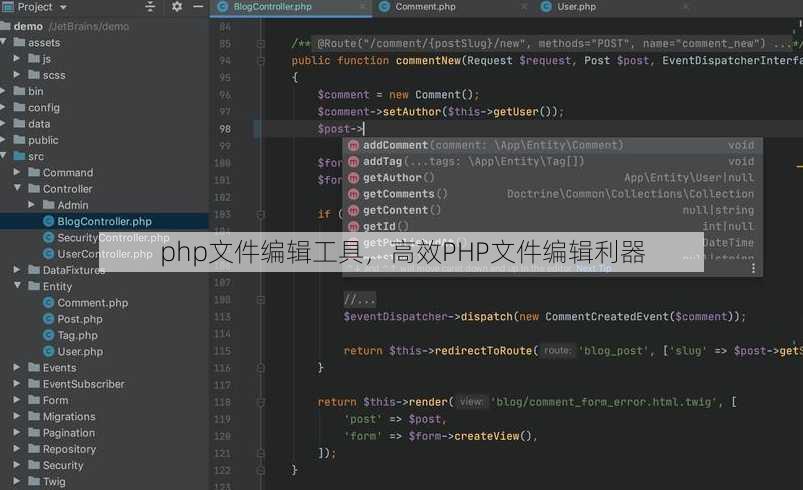Expand the EventSubscriber folder arrow
The width and height of the screenshot is (803, 490).
tap(17, 384)
